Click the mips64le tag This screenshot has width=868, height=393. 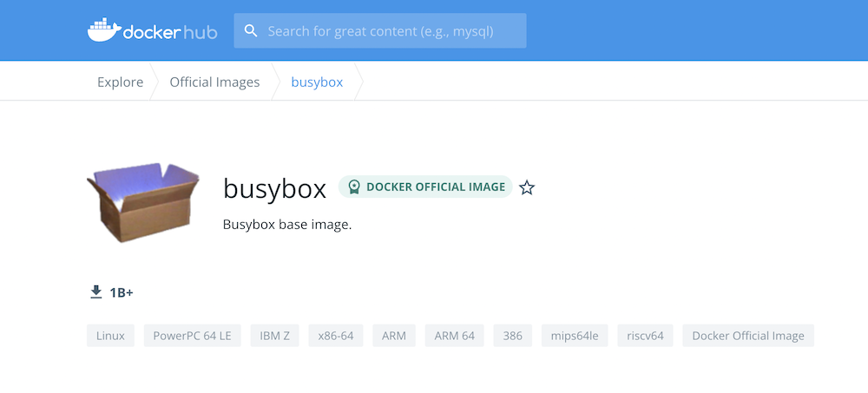(569, 336)
